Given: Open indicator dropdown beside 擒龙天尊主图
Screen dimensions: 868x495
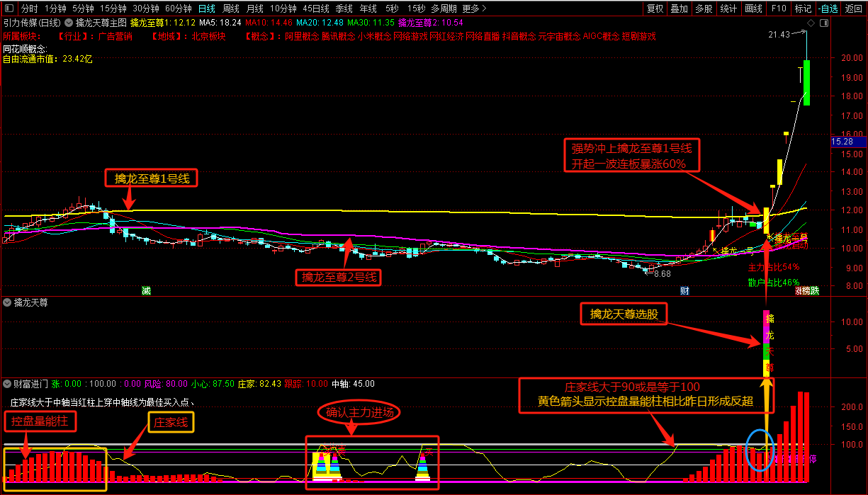Looking at the screenshot, I should coord(69,22).
